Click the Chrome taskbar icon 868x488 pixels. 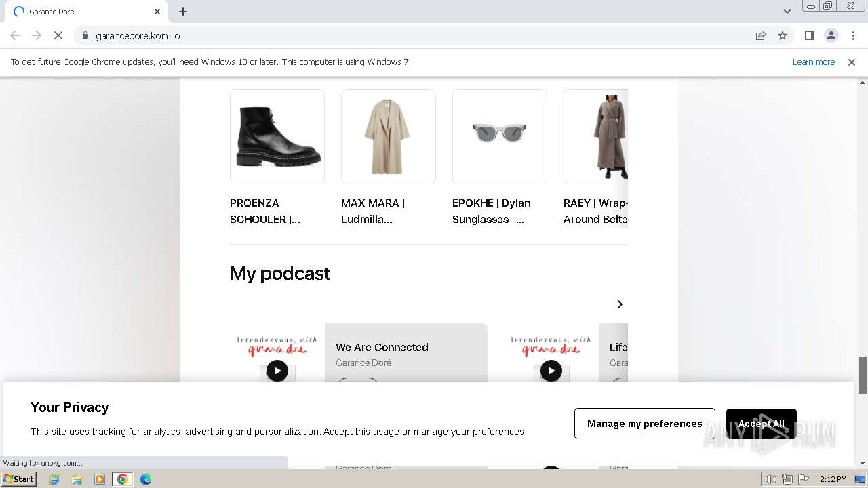point(123,479)
